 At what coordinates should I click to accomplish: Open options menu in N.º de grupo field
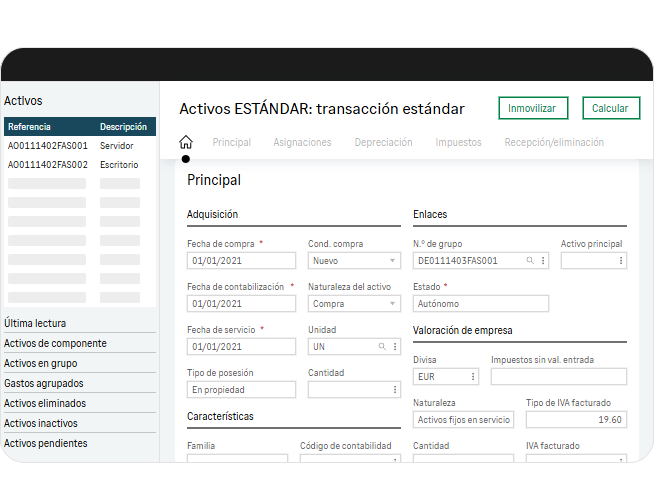coord(543,261)
